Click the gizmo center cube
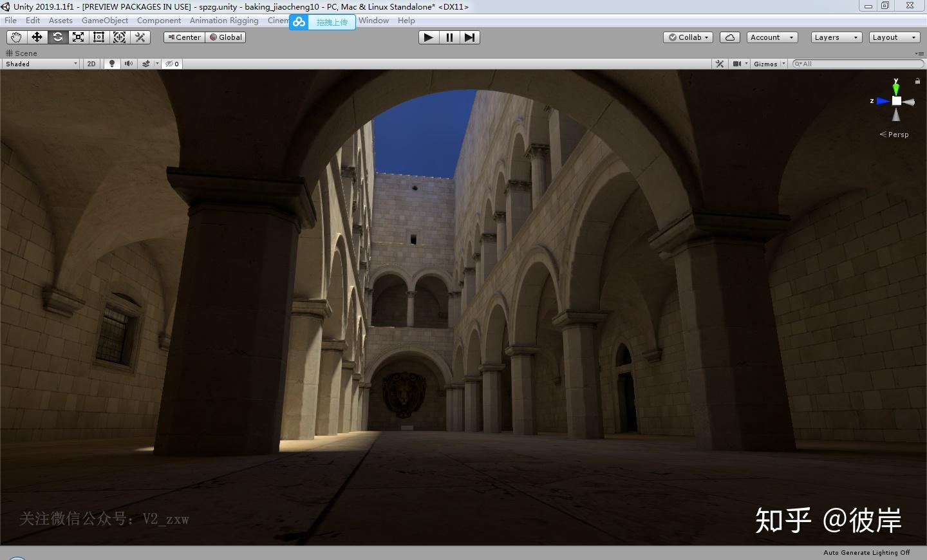Image resolution: width=927 pixels, height=560 pixels. point(896,101)
